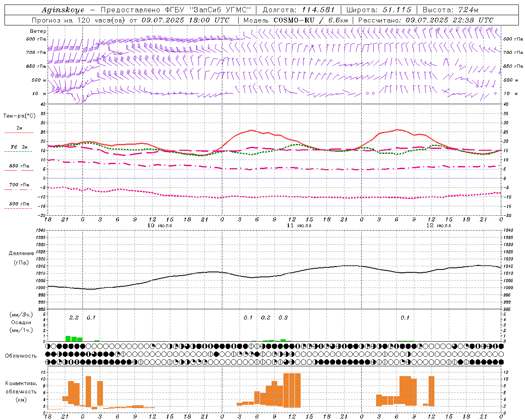Select the Облачность cloud cover label

21,356
